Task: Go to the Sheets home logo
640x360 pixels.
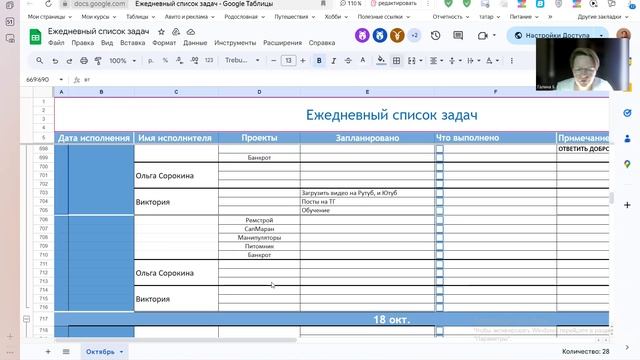Action: coord(36,37)
